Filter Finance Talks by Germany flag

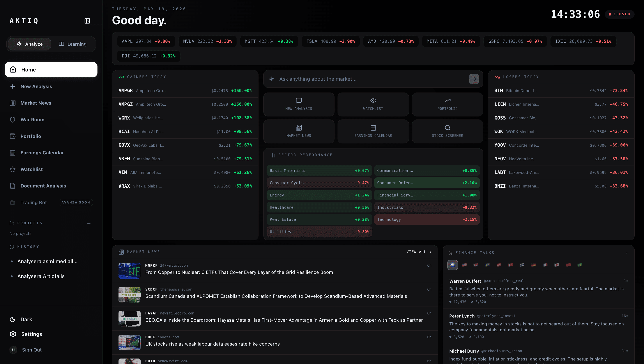[x=534, y=265]
